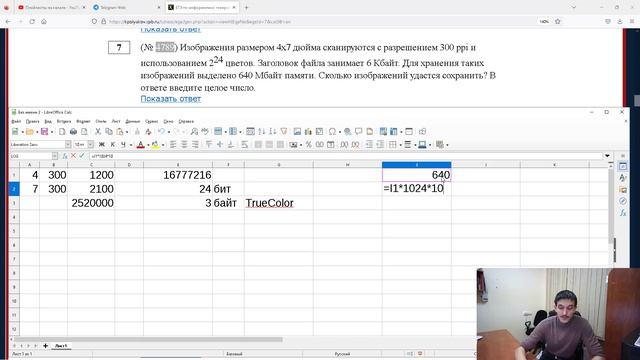Click the AutoFilter funnel icon
Viewport: 640px width, 360px height.
click(x=284, y=131)
